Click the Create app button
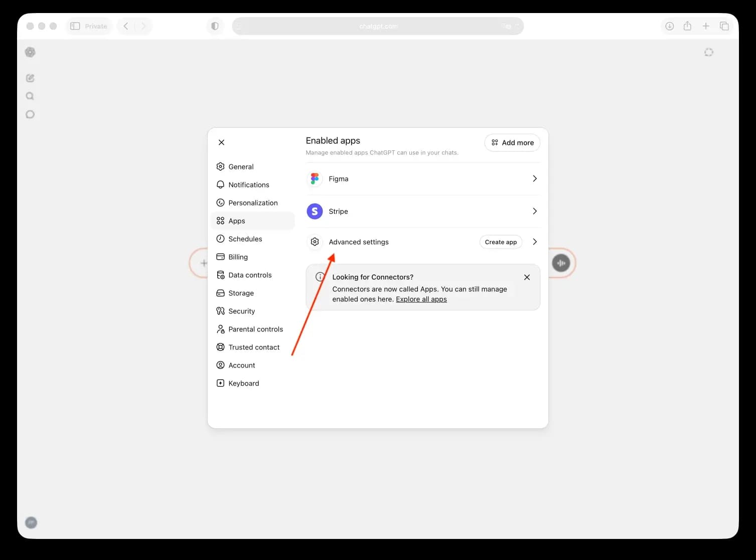756x560 pixels. 501,242
